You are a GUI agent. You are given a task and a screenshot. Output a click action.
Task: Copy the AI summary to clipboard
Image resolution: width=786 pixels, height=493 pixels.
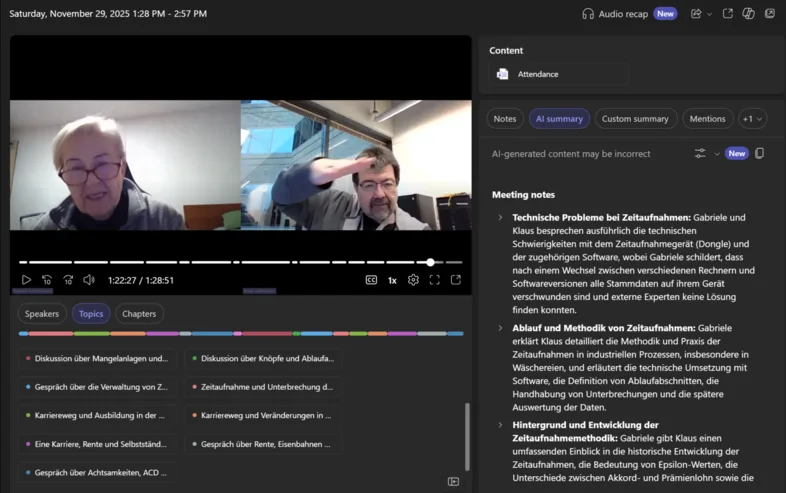coord(760,153)
